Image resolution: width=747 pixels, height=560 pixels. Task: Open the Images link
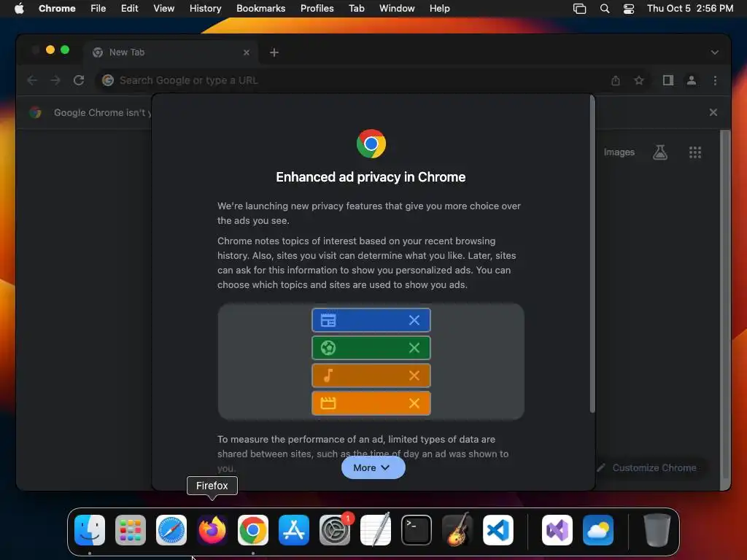[619, 152]
